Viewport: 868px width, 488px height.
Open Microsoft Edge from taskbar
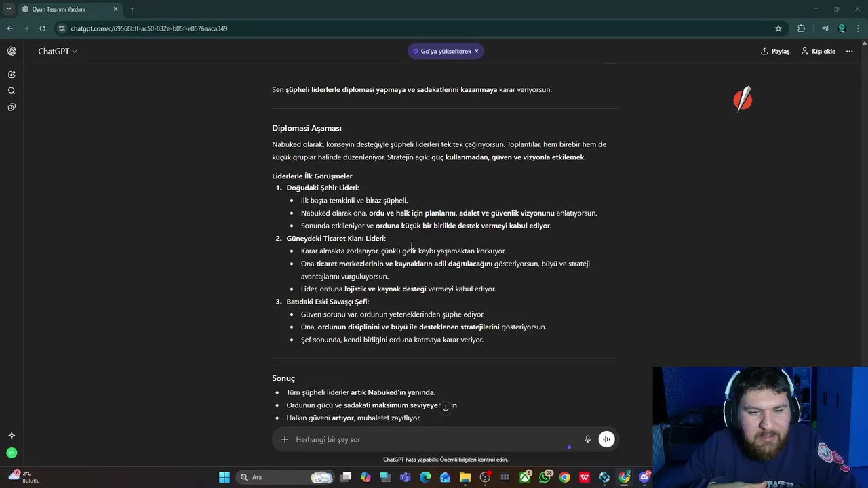(425, 477)
